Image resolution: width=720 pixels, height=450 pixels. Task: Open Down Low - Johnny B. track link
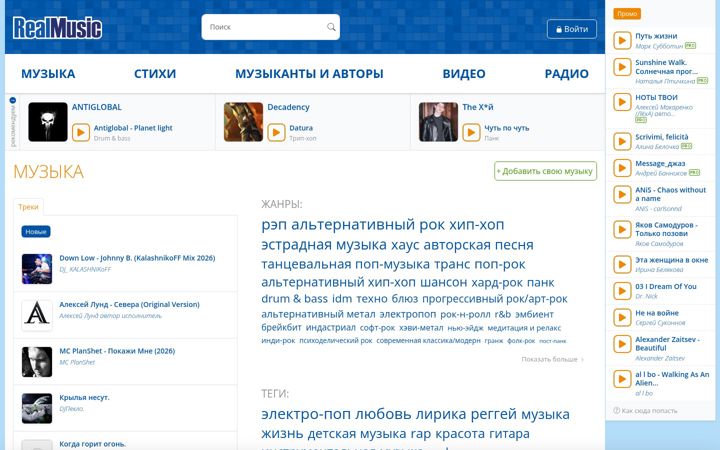pos(137,258)
